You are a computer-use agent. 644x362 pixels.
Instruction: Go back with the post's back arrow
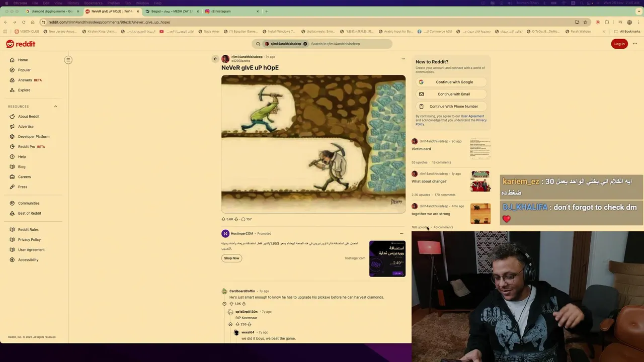tap(215, 59)
